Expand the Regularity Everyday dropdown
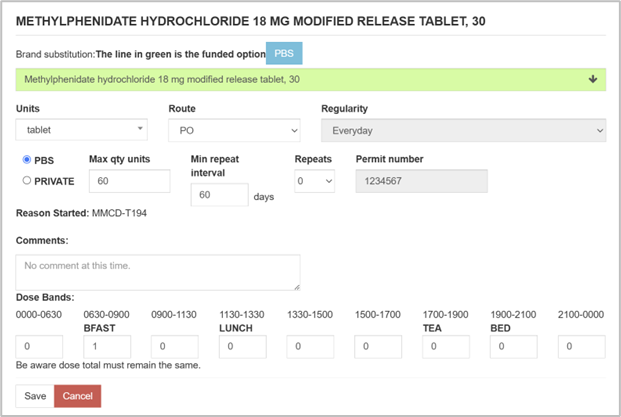621x417 pixels. 463,130
